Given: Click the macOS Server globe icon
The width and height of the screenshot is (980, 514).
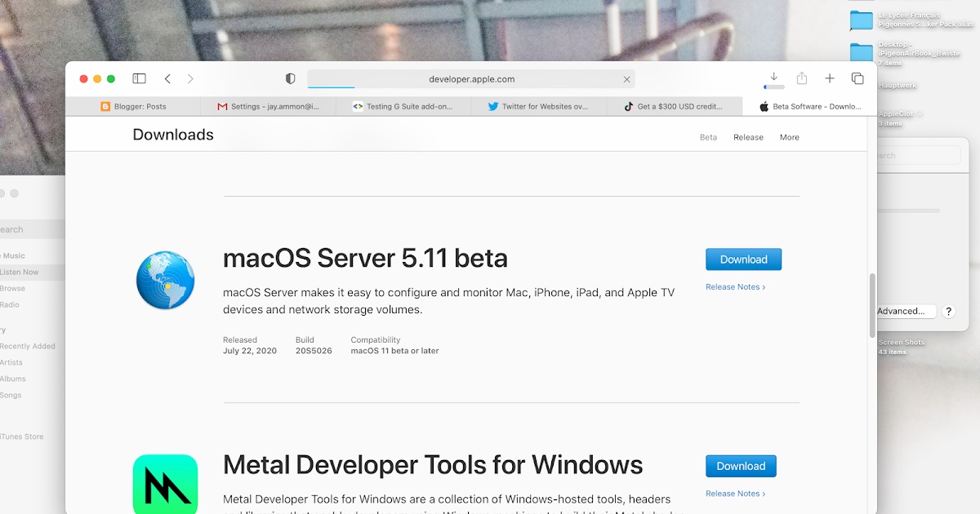Looking at the screenshot, I should (166, 280).
